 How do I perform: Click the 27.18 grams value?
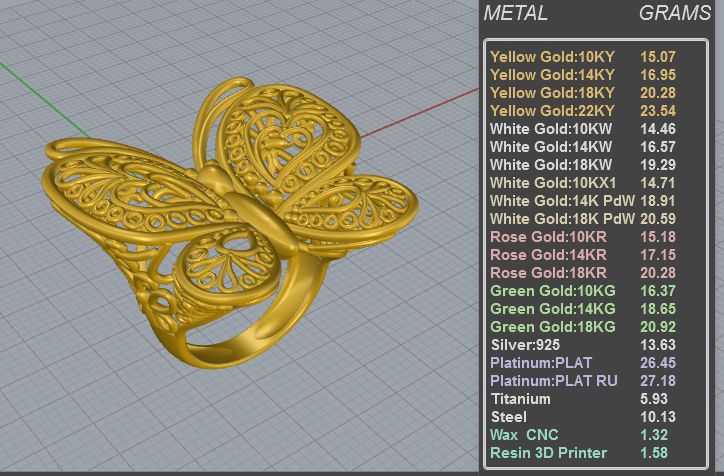(658, 381)
